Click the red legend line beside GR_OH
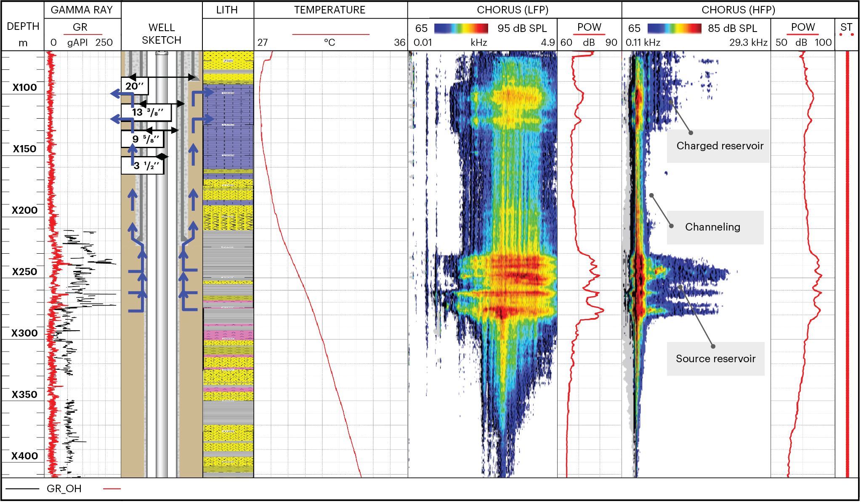 coord(112,489)
